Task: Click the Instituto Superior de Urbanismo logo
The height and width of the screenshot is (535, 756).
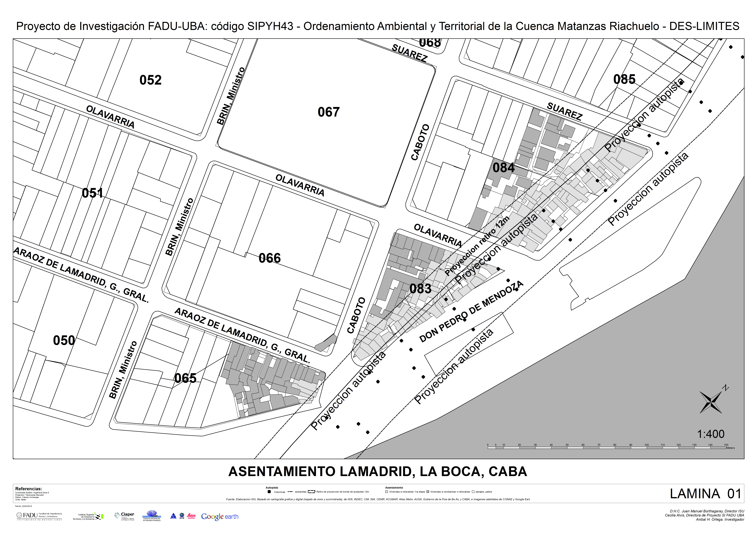Action: (x=88, y=516)
